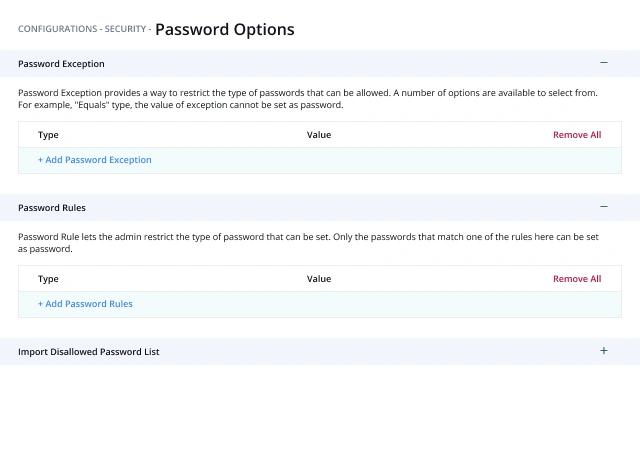Viewport: 640px width, 450px height.
Task: Click the Password Options page heading
Action: [x=225, y=29]
